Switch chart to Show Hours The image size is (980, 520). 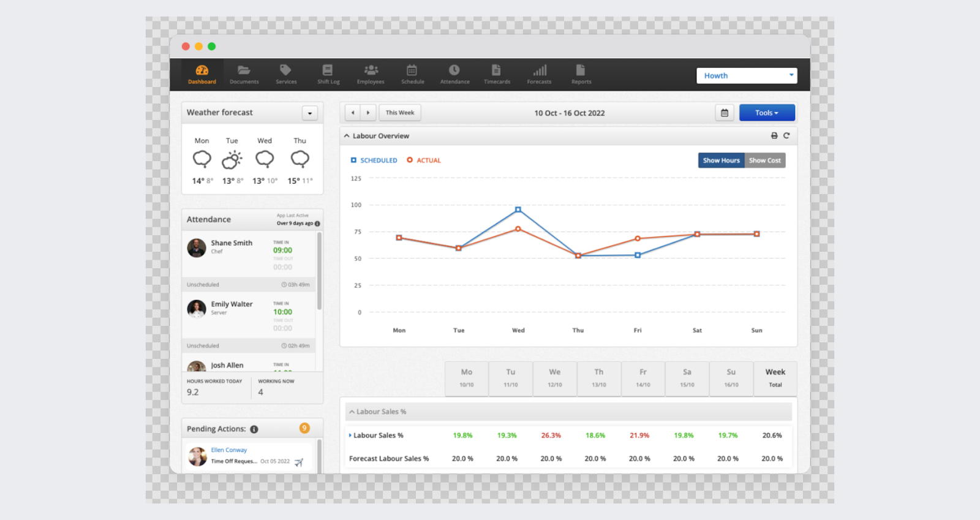[721, 160]
